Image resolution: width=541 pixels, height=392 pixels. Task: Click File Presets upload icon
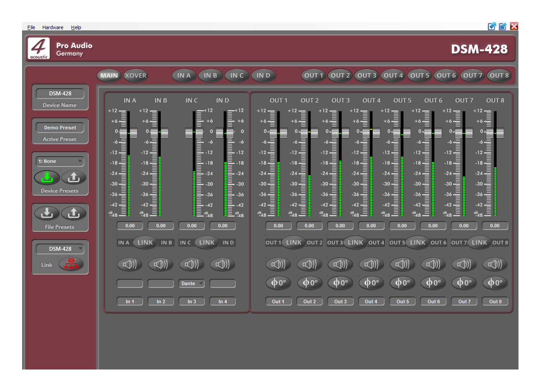tap(74, 214)
